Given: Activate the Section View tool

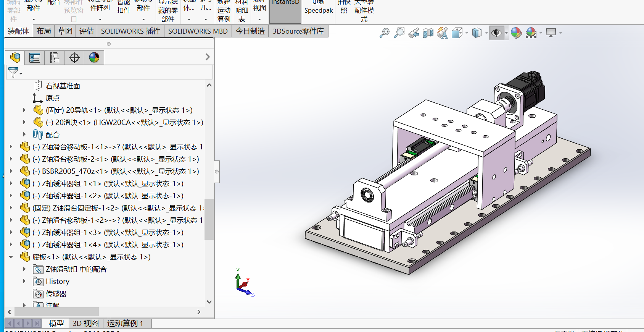Looking at the screenshot, I should coord(428,33).
